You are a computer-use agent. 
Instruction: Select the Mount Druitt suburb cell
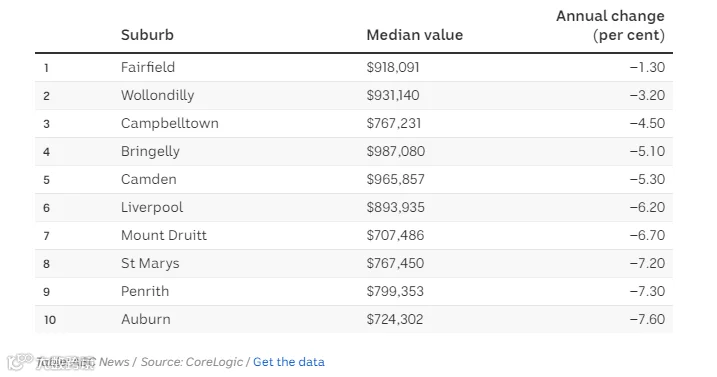tap(164, 235)
